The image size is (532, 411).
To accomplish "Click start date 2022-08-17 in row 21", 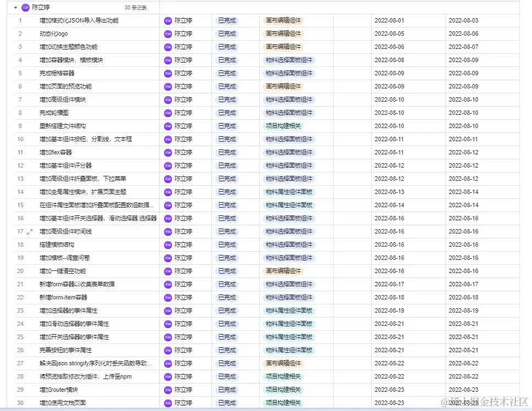I will click(389, 284).
